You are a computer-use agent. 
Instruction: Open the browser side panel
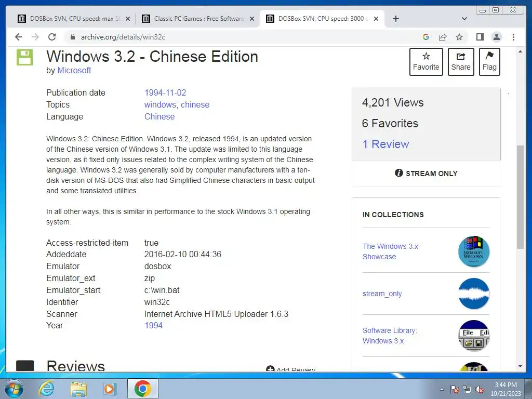click(480, 37)
